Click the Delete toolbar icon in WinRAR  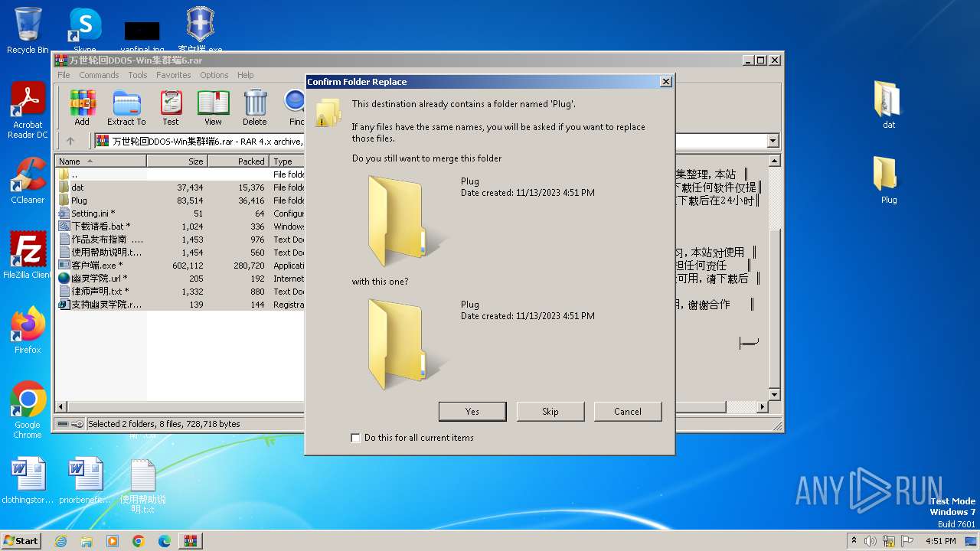(x=255, y=108)
